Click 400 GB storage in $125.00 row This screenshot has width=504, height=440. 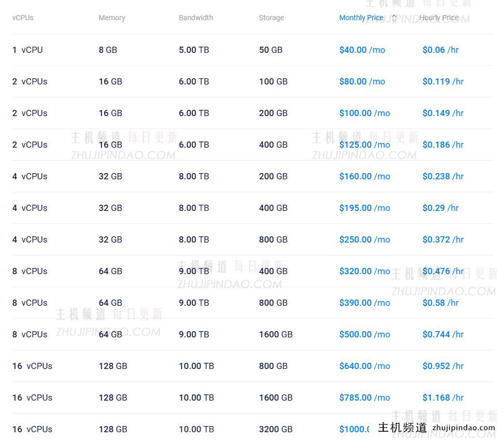[273, 145]
